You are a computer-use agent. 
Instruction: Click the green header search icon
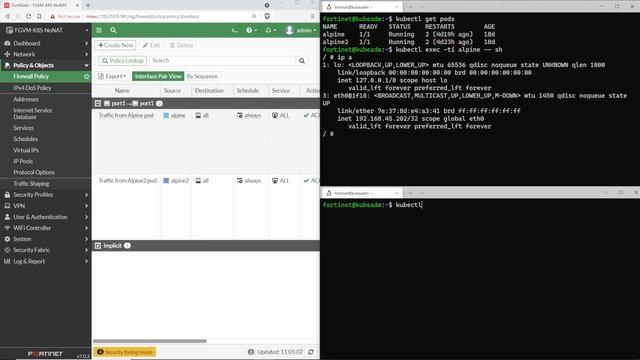pyautogui.click(x=113, y=30)
